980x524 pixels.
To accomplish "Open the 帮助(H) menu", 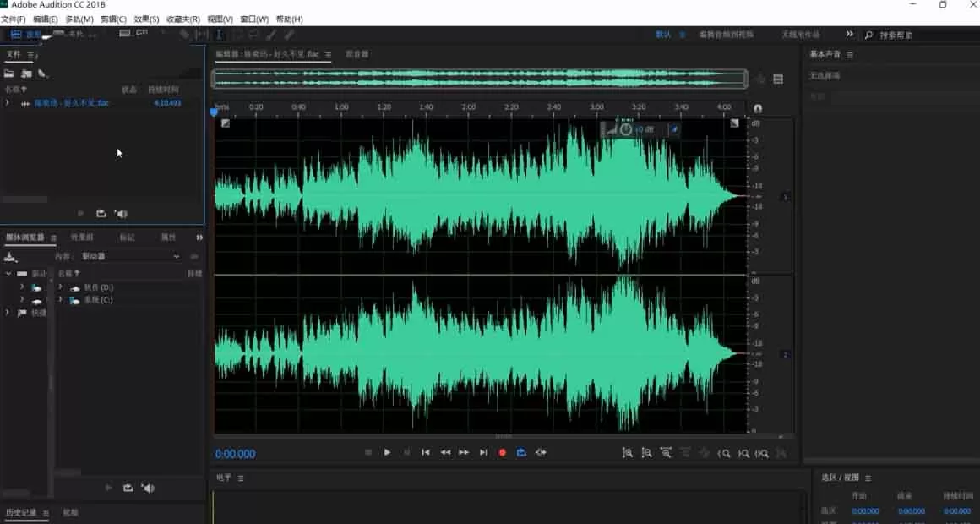I will (290, 19).
